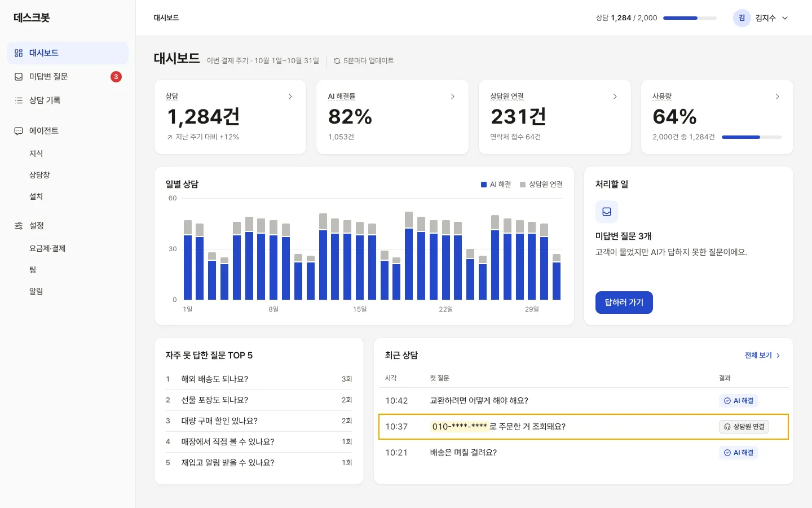Click the 대시보드 grid icon in sidebar
This screenshot has height=508, width=812.
[x=19, y=53]
